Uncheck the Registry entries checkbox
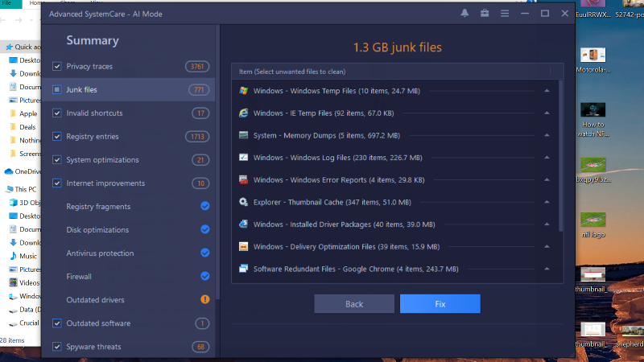The image size is (644, 362). [x=56, y=136]
